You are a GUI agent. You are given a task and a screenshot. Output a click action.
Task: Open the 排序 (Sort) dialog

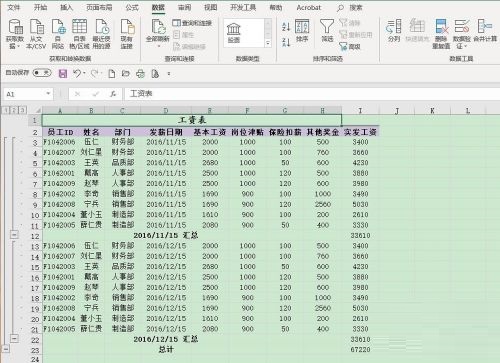click(x=302, y=31)
